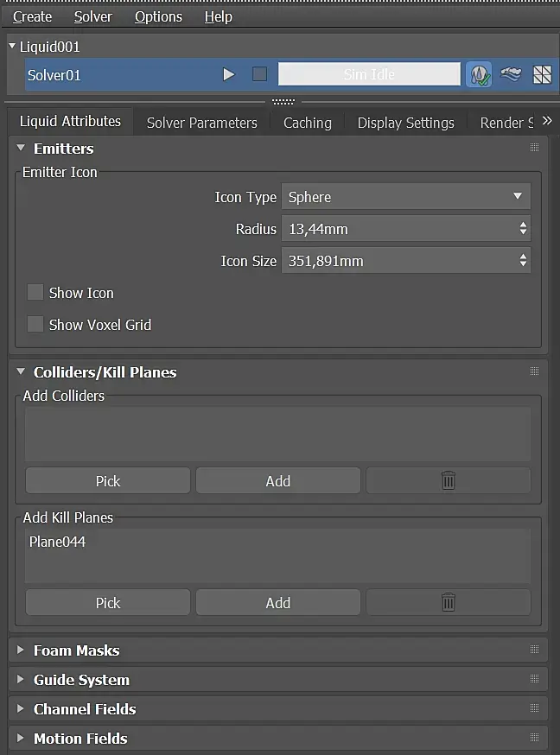Viewport: 560px width, 755px height.
Task: Collapse the Liquid001 tree node
Action: [x=12, y=45]
